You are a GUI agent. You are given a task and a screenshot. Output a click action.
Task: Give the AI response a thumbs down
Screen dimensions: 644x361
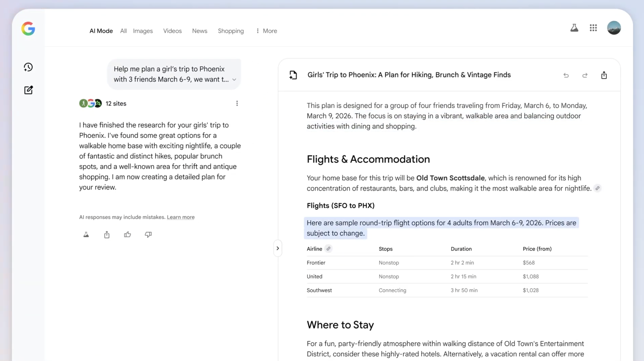pos(148,234)
